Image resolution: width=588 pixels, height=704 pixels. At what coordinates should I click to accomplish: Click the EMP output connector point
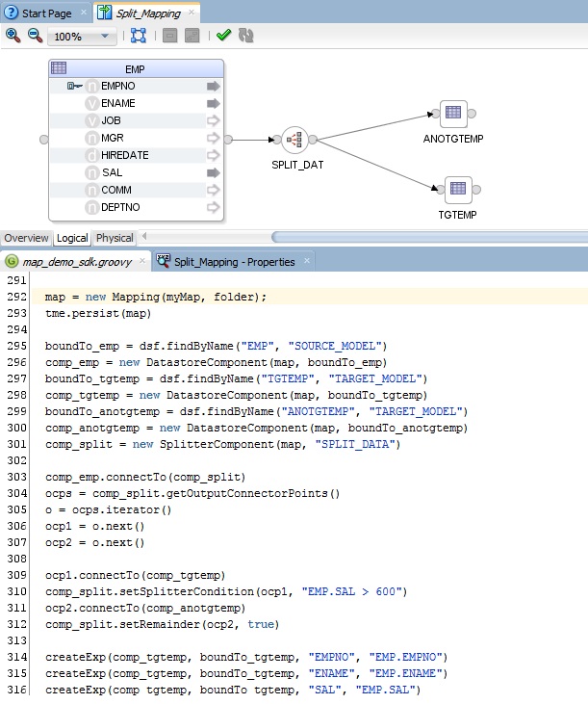[228, 140]
